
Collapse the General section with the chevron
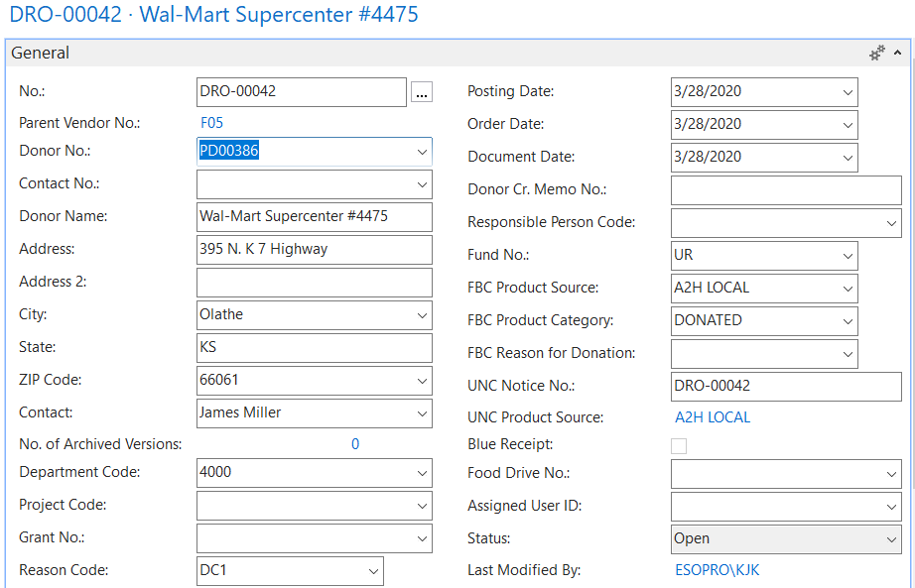pyautogui.click(x=898, y=53)
